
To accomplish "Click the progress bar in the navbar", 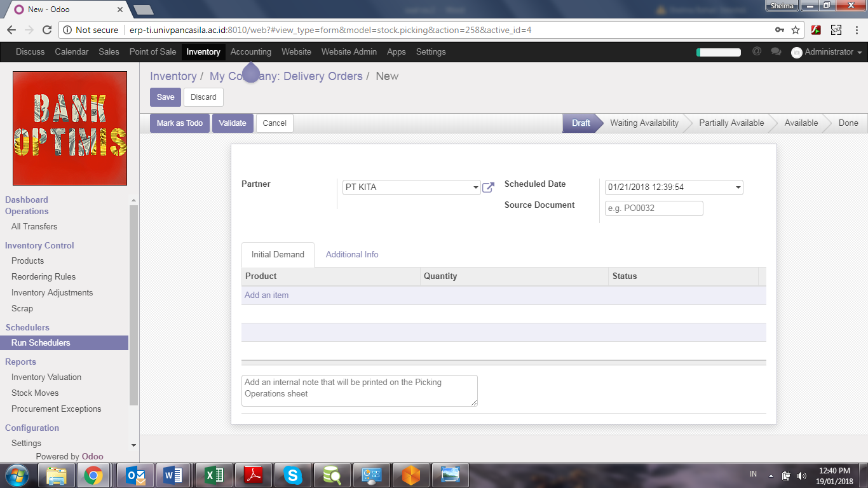I will click(719, 52).
